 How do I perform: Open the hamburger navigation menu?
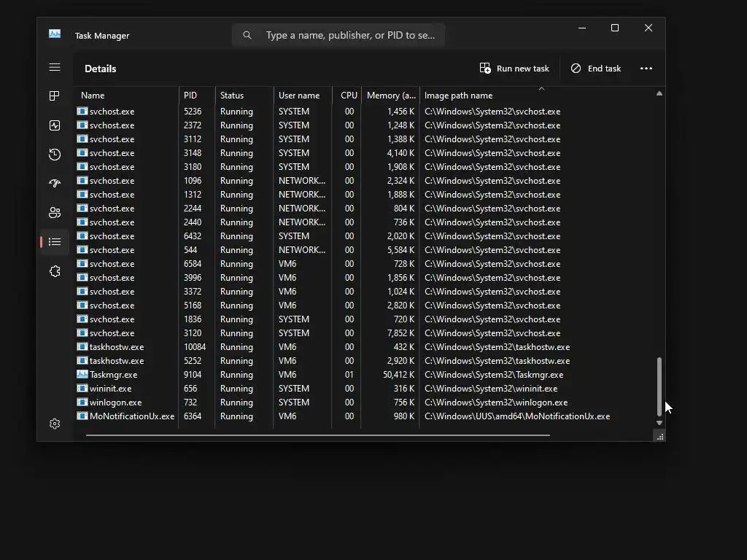pyautogui.click(x=55, y=67)
